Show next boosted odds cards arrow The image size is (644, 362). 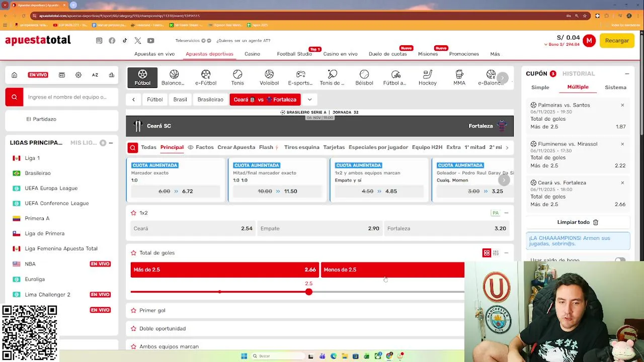point(504,180)
